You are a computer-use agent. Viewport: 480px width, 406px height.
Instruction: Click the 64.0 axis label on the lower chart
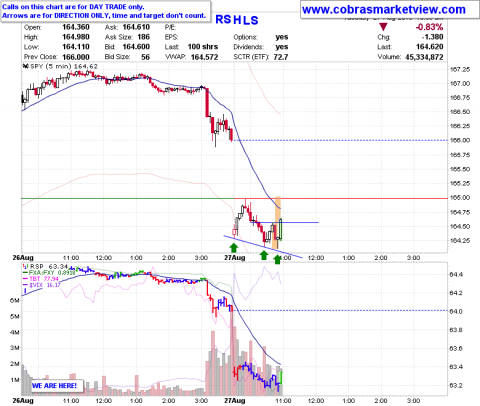tap(456, 312)
